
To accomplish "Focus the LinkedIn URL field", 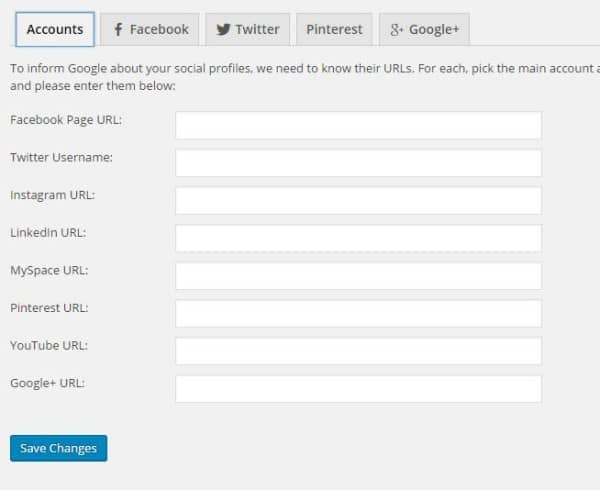I will pos(358,238).
